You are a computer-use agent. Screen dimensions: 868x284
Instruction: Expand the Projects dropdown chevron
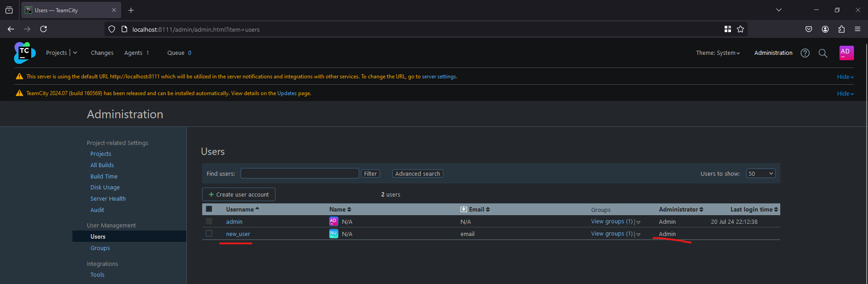[x=75, y=53]
